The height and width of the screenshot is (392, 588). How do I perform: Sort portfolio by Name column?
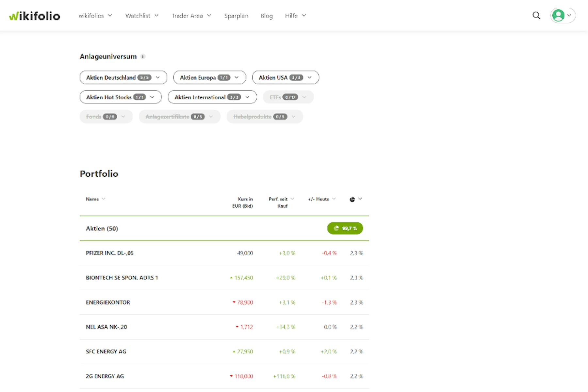[x=95, y=199]
